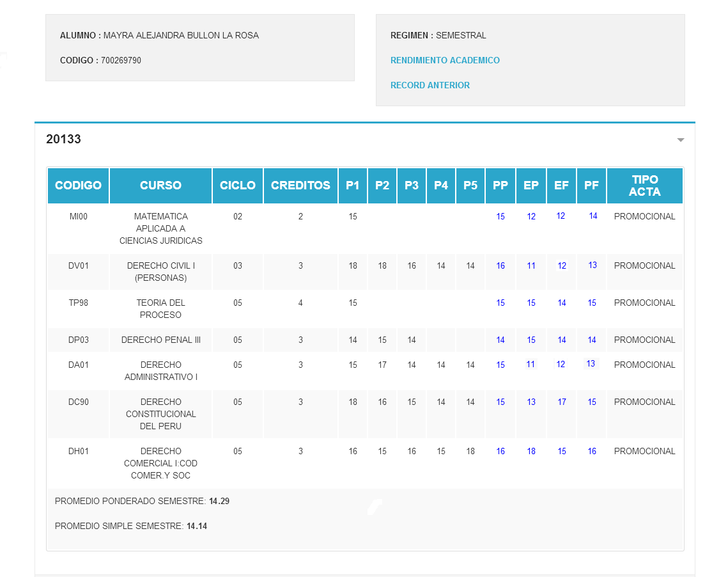Select PF grade 13 for DERECHO ADMINISTRATIVO I
The width and height of the screenshot is (728, 577).
click(x=591, y=363)
